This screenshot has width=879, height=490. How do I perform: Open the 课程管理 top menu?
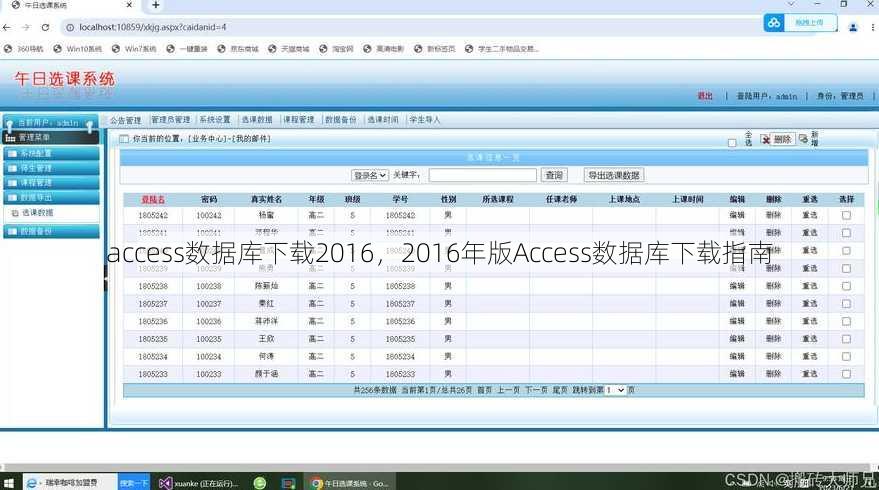pos(299,120)
